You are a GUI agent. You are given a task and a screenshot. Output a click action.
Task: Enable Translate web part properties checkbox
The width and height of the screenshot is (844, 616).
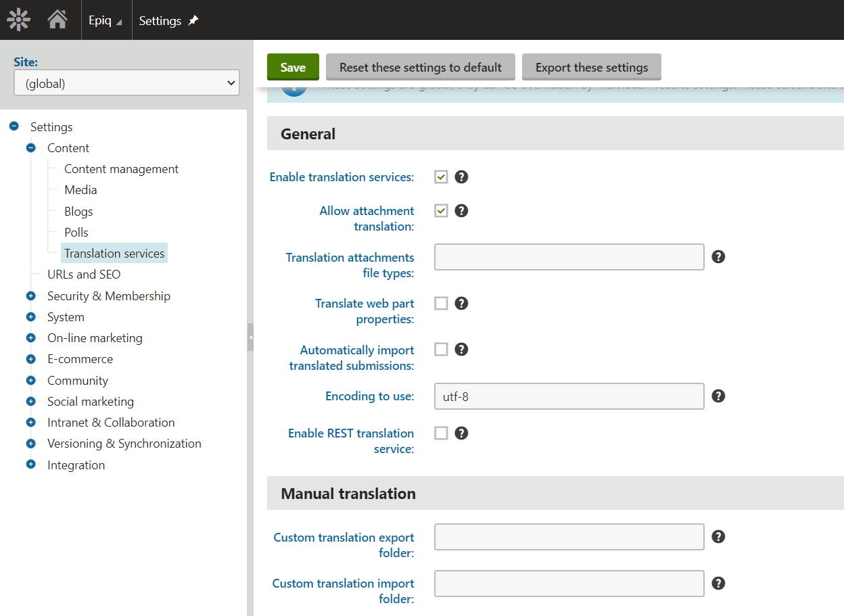[x=441, y=304]
